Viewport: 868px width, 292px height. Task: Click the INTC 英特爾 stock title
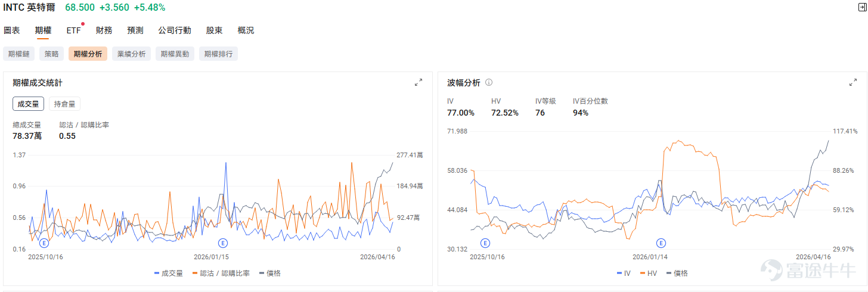coord(29,8)
